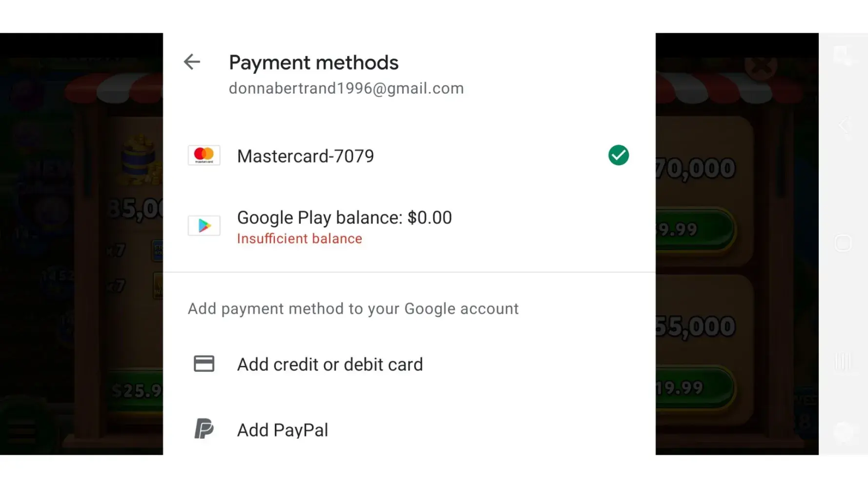Viewport: 868px width, 488px height.
Task: Click the red Insufficient balance warning
Action: [x=300, y=239]
